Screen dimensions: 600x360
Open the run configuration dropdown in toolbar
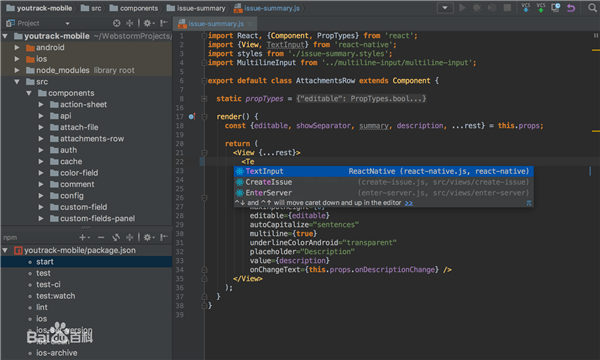click(x=445, y=8)
